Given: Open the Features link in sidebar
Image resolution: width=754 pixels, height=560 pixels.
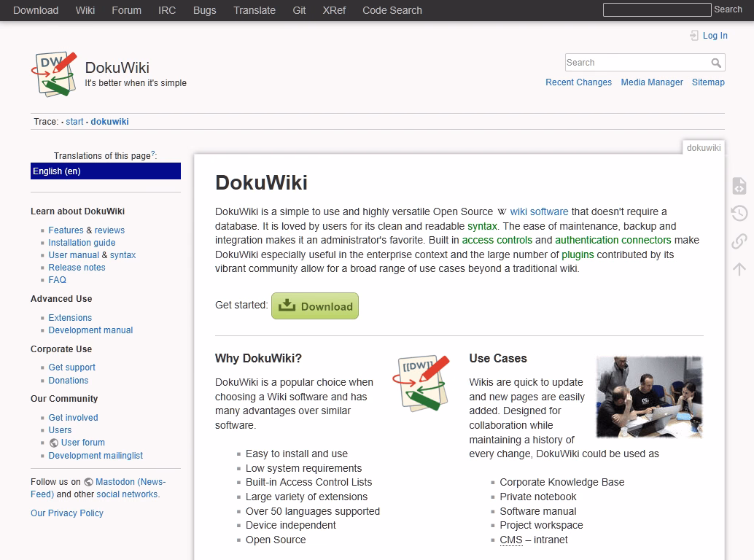Looking at the screenshot, I should (66, 230).
